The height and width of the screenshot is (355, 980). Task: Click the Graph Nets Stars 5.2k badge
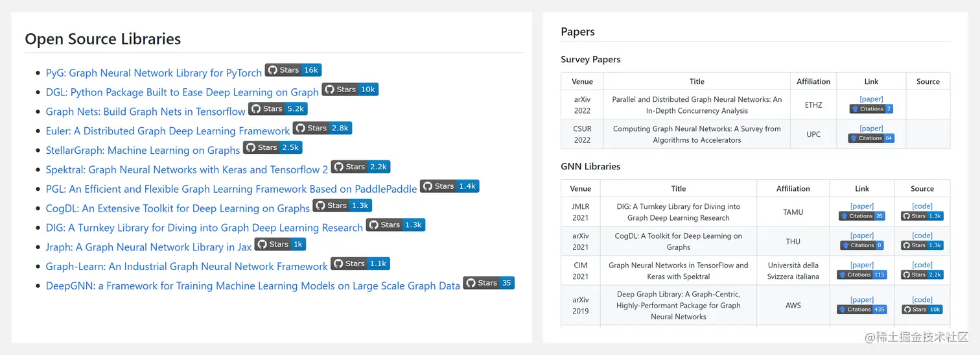277,109
